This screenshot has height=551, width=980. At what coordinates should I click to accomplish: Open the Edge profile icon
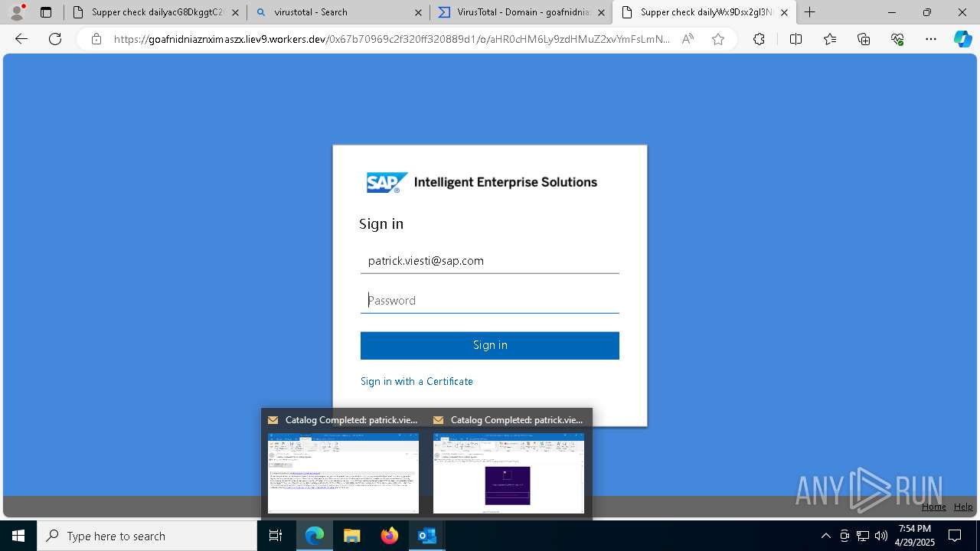(16, 11)
